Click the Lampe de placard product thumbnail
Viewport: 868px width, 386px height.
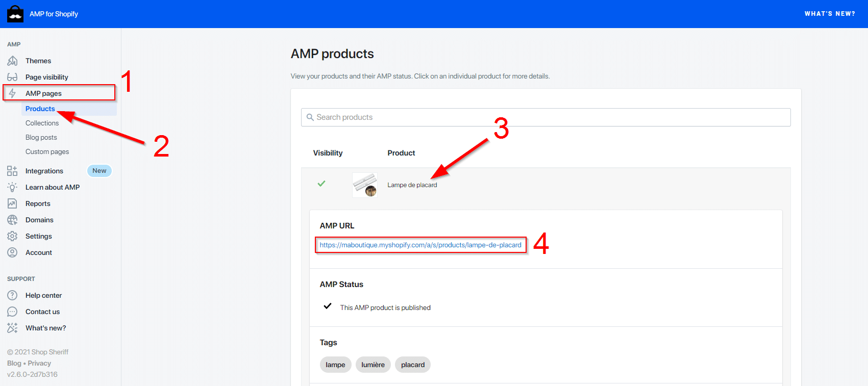365,185
